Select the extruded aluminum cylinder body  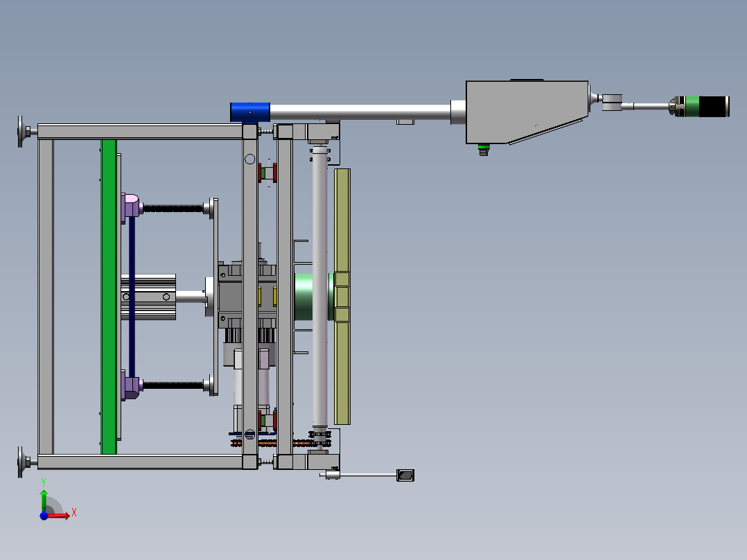coord(148,297)
